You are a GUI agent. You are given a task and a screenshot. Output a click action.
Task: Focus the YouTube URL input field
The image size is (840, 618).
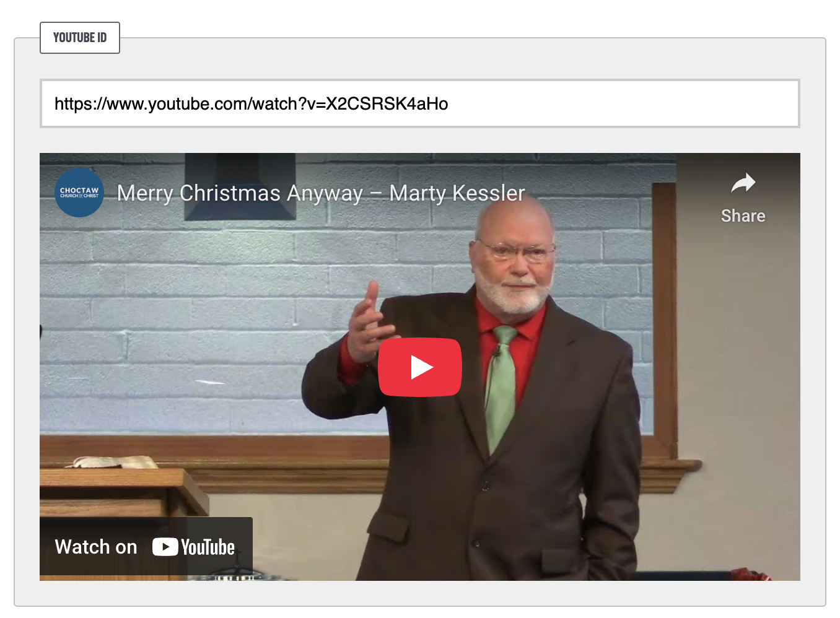[x=420, y=103]
